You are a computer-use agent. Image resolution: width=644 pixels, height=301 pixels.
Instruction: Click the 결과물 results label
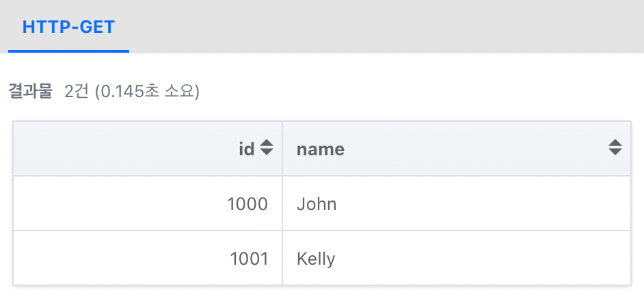31,92
